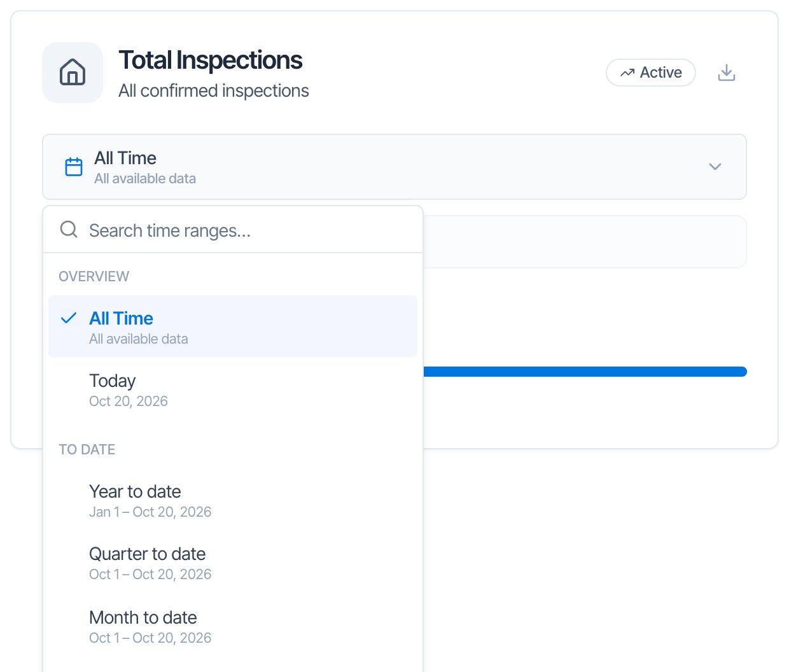Select the checked All Time option
Screen dimensions: 789x672
(x=233, y=326)
